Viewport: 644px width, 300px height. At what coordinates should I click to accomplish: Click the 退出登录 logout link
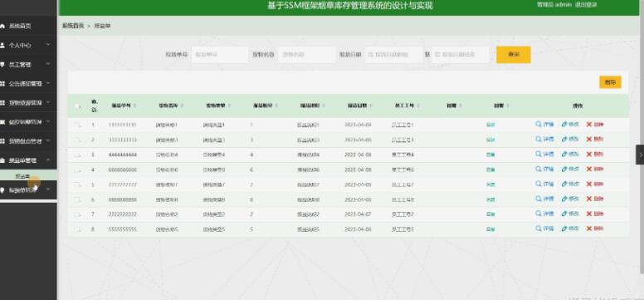pos(586,4)
